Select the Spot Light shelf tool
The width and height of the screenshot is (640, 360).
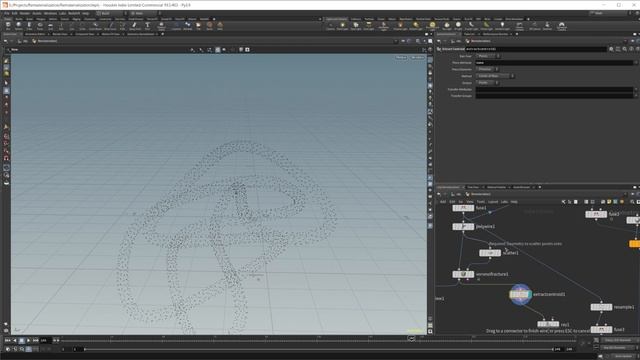(356, 26)
